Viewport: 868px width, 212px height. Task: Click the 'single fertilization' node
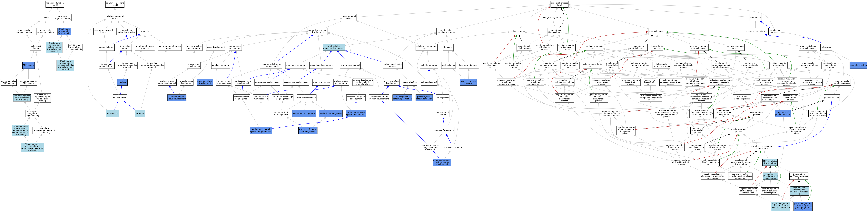tap(858, 65)
